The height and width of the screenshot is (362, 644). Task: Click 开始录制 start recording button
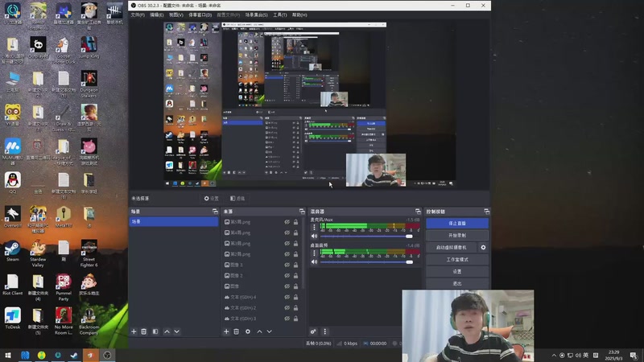(x=457, y=236)
